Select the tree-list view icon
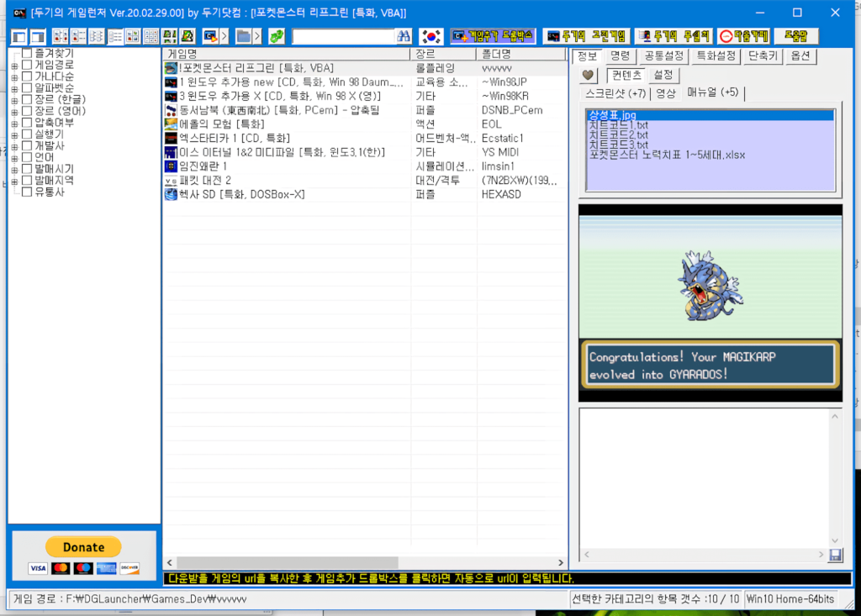861x616 pixels. click(x=97, y=37)
